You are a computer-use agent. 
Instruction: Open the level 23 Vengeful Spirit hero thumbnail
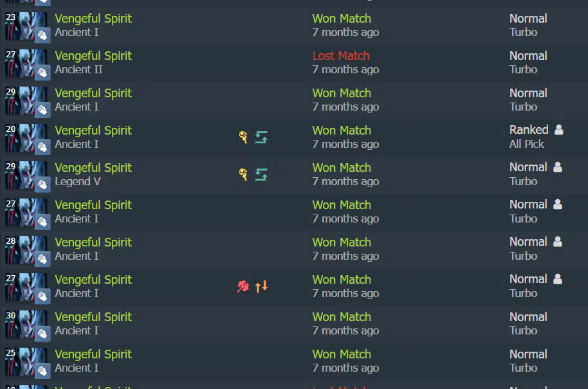26,26
